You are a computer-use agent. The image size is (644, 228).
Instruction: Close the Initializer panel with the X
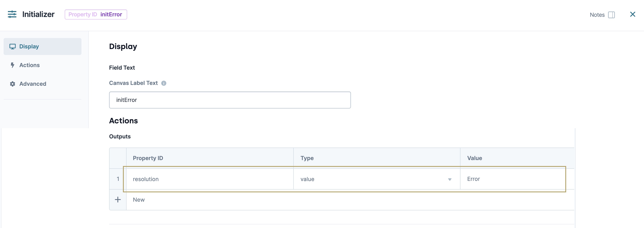click(633, 14)
